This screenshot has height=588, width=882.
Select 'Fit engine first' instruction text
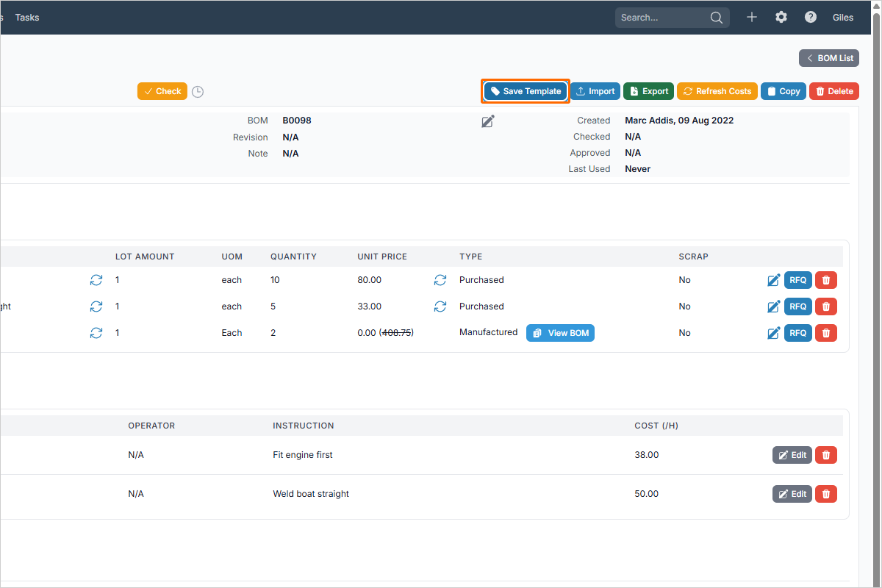tap(303, 455)
